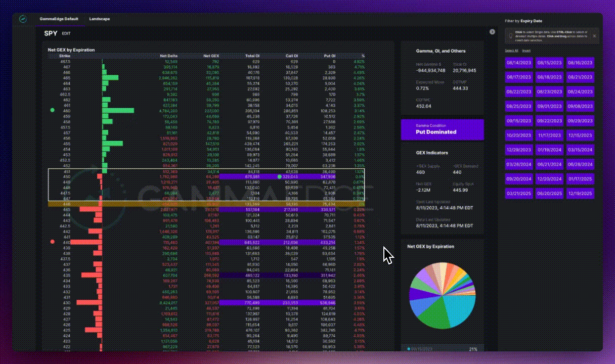Screen dimensions: 615x364
Task: Toggle expiry date 09/20/2024
Action: tap(518, 179)
